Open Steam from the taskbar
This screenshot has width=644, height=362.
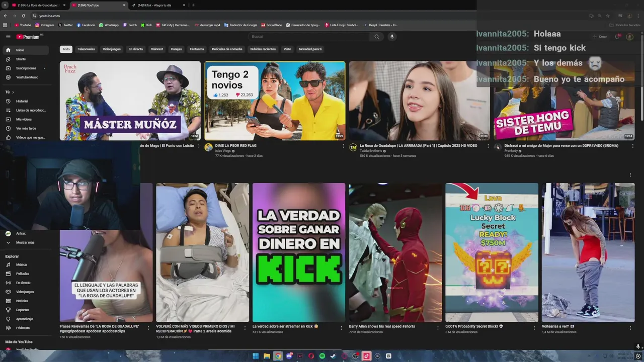333,356
